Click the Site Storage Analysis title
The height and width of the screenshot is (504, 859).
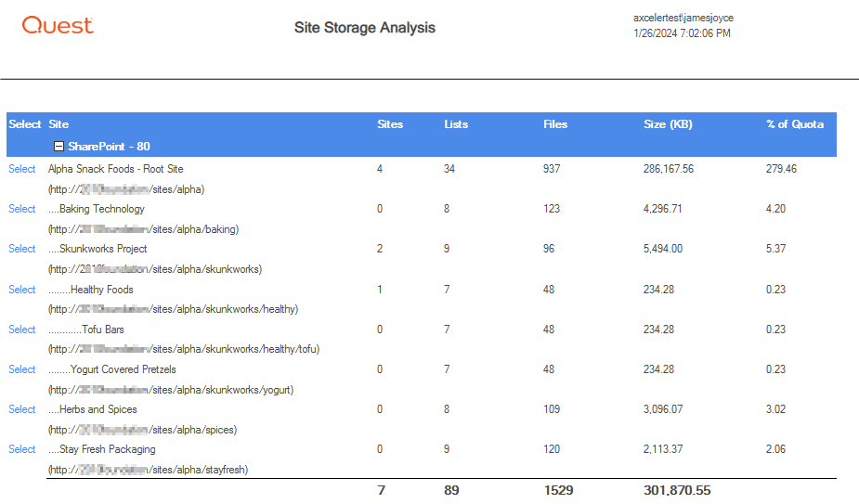click(364, 28)
